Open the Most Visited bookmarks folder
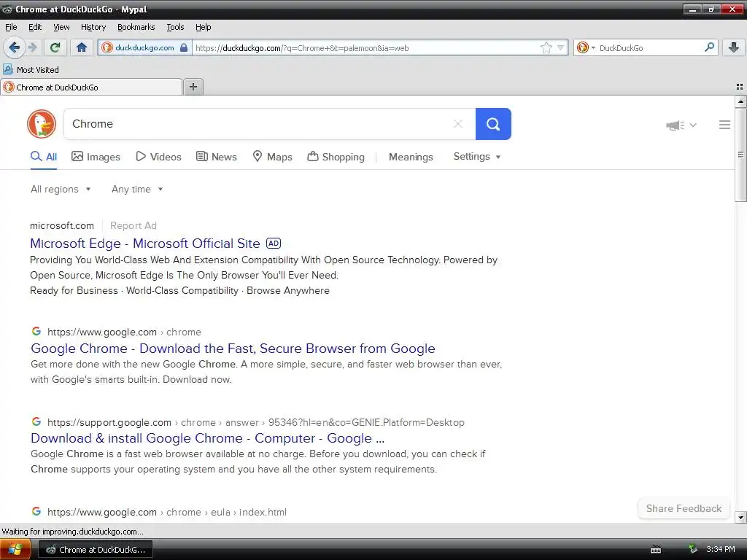 31,70
